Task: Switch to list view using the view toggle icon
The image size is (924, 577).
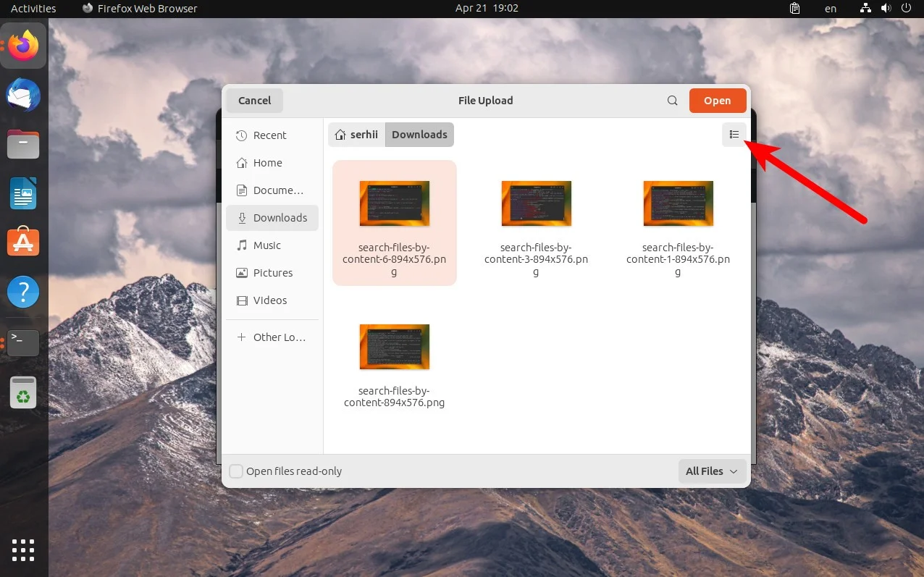Action: point(734,135)
